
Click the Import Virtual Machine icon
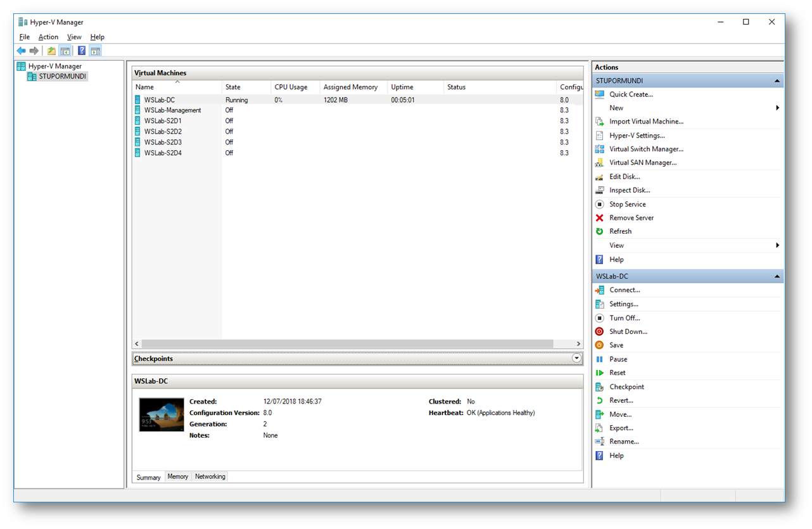click(x=600, y=122)
